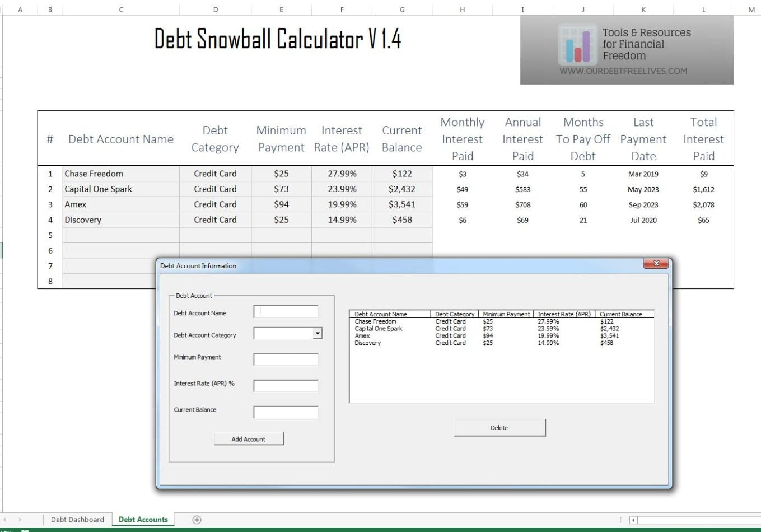Click the Sep 2023 last payment date
The height and width of the screenshot is (532, 761).
click(x=643, y=205)
